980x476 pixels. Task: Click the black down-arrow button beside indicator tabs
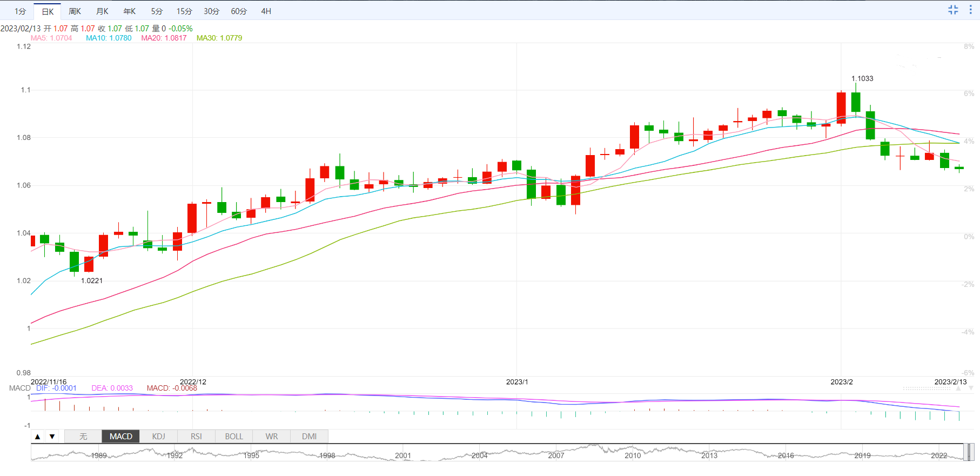tap(52, 437)
